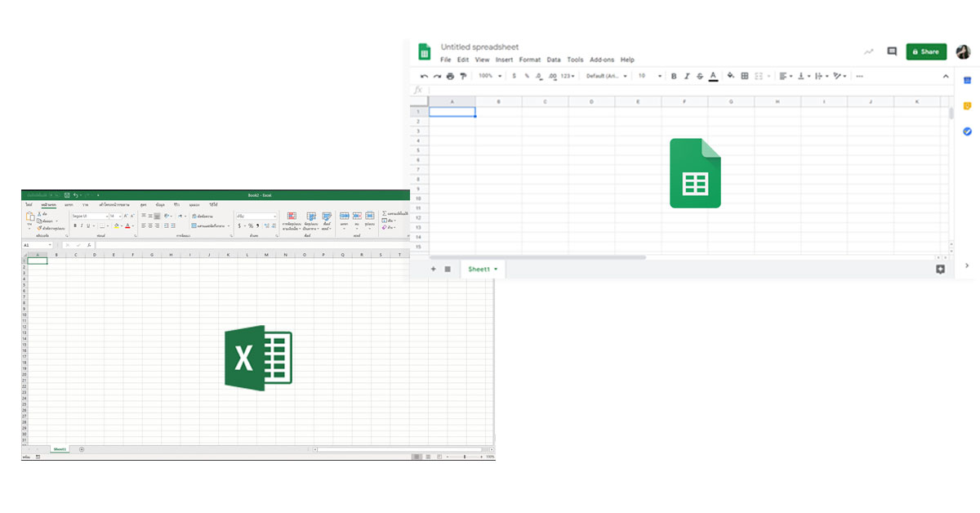Open the Format menu in Google Sheets
The width and height of the screenshot is (980, 513).
[x=529, y=60]
